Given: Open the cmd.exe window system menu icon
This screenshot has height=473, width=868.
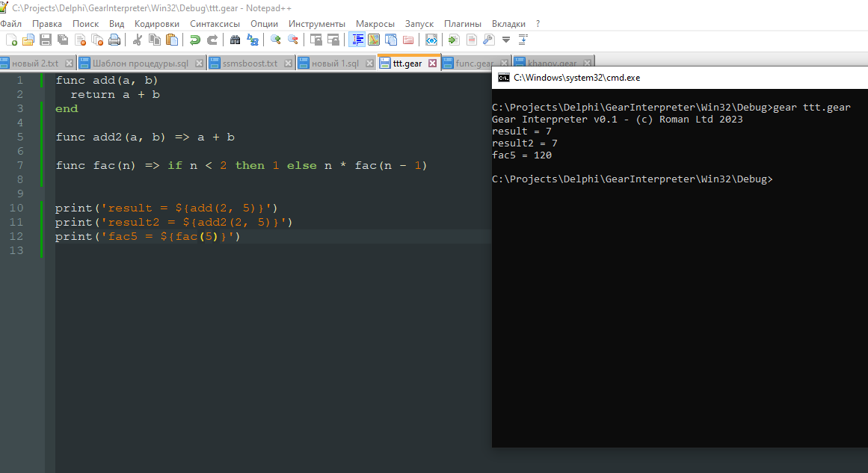Looking at the screenshot, I should (x=504, y=77).
